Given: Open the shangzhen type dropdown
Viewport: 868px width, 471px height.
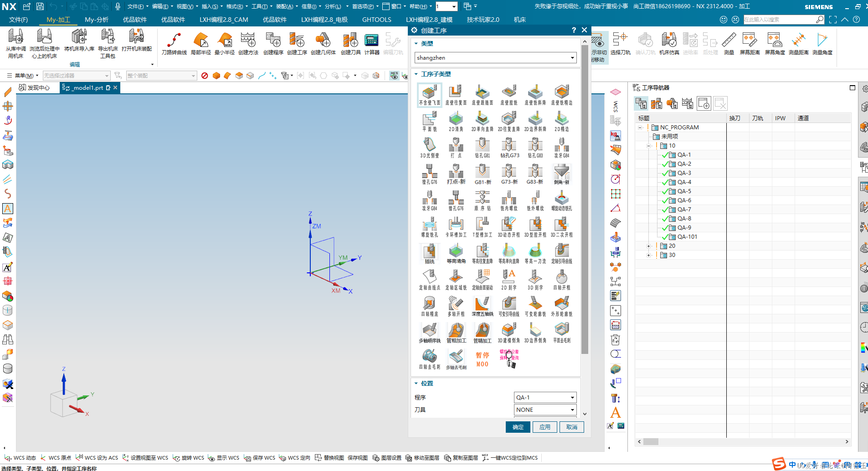Looking at the screenshot, I should pos(495,58).
